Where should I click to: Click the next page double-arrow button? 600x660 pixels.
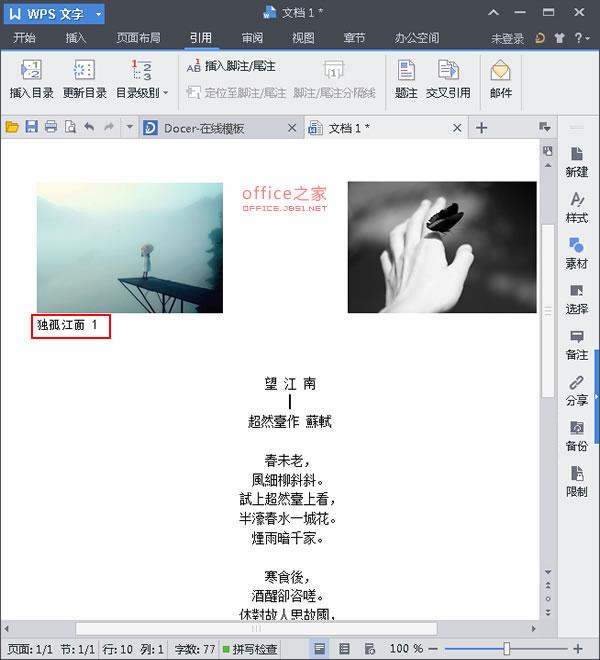tap(548, 612)
